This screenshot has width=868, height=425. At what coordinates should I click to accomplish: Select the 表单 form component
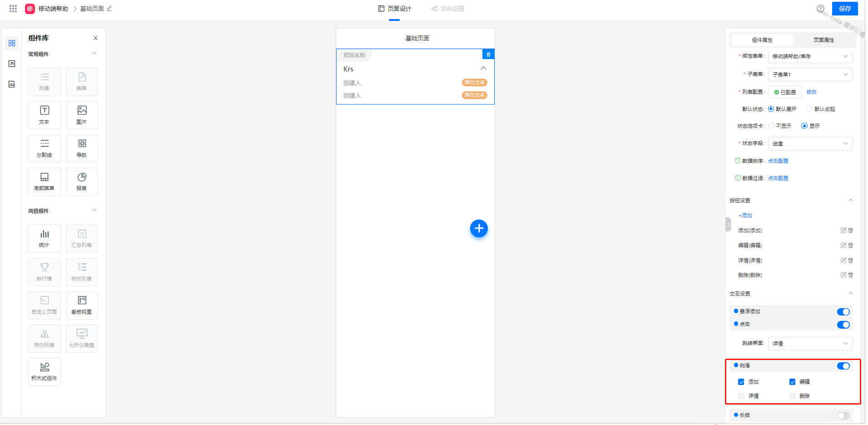coord(82,82)
